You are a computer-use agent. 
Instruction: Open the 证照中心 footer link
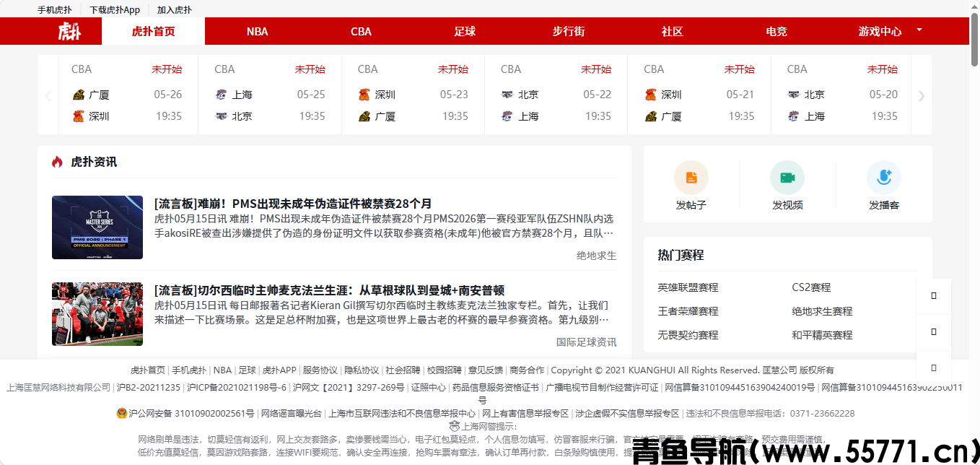[429, 388]
